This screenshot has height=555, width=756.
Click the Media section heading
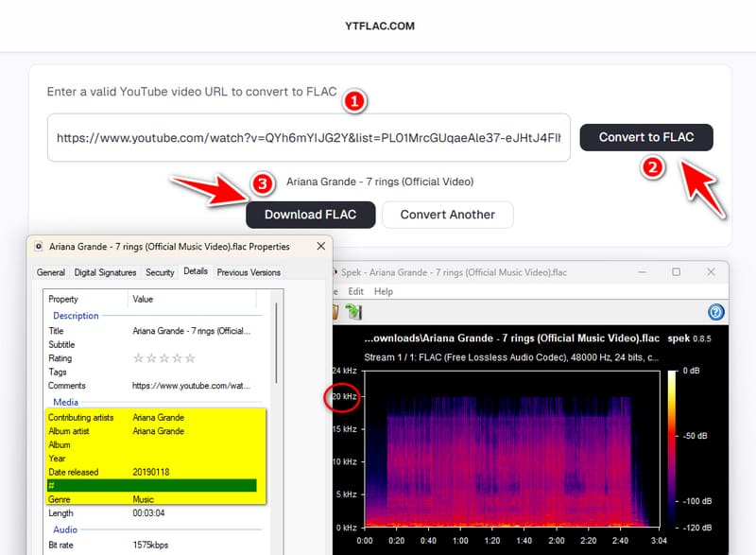[65, 402]
